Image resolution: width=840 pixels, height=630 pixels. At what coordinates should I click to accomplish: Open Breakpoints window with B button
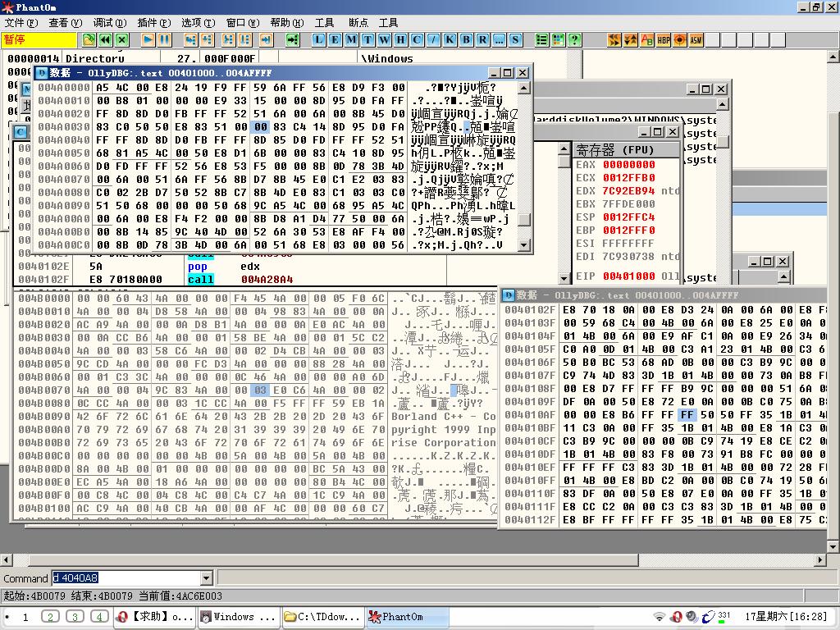[466, 39]
